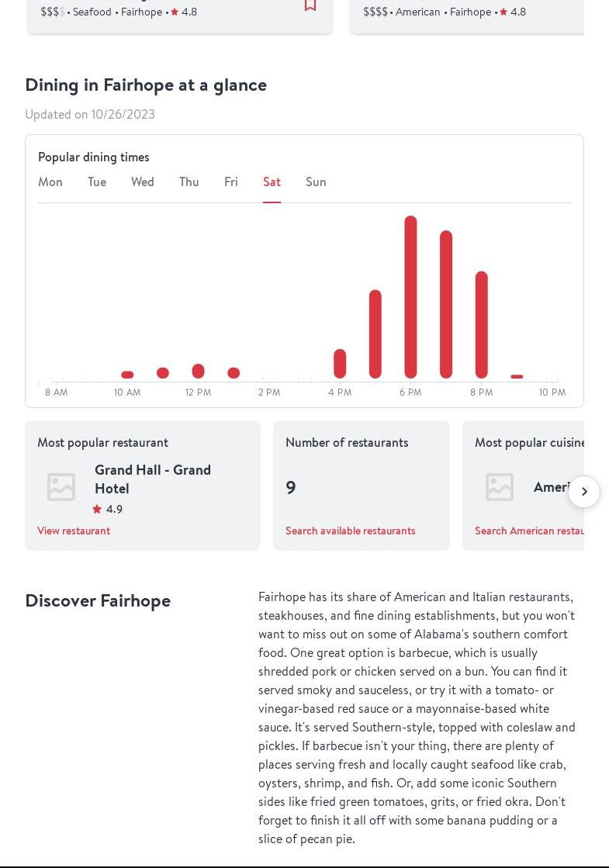Click the red star beside 4.9 rating
This screenshot has width=609, height=868.
(x=97, y=509)
